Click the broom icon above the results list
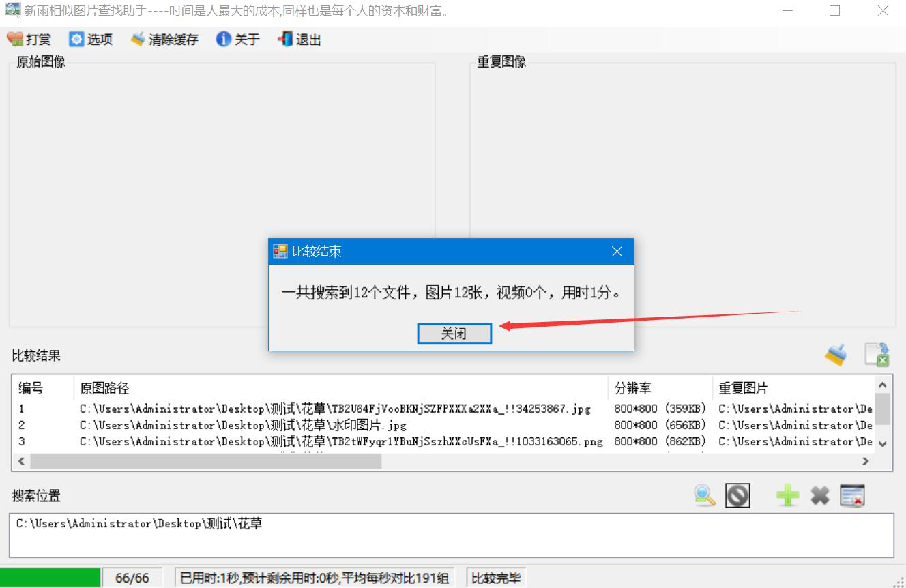Screen dimensions: 906x588 (x=836, y=355)
